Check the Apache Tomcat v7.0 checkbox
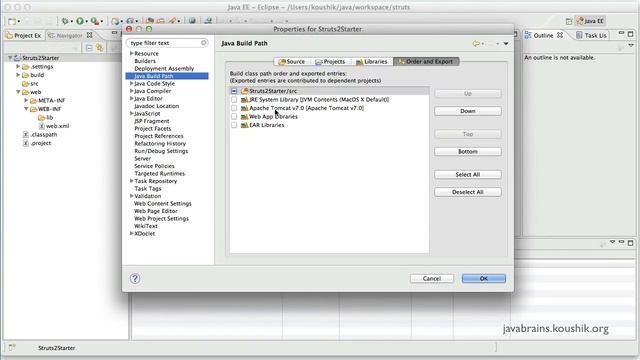This screenshot has height=360, width=640. pos(234,108)
